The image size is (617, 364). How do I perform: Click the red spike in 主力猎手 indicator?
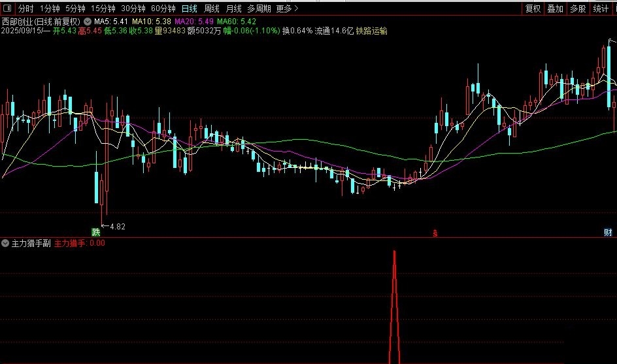click(394, 307)
